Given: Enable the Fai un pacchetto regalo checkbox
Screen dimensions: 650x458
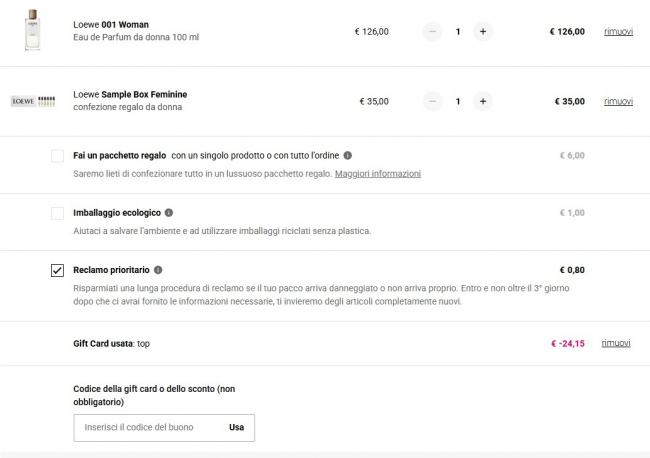Looking at the screenshot, I should click(57, 156).
